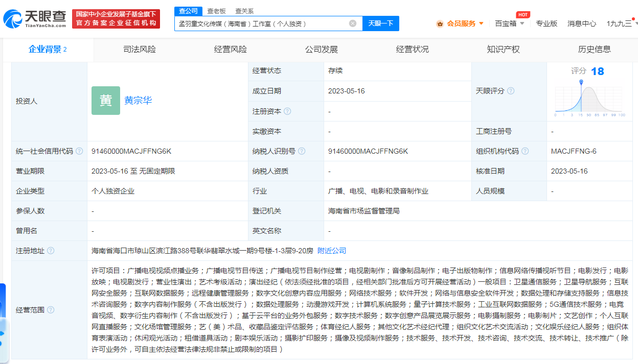Click the 工商注册号 label
The height and width of the screenshot is (364, 638).
pyautogui.click(x=494, y=131)
